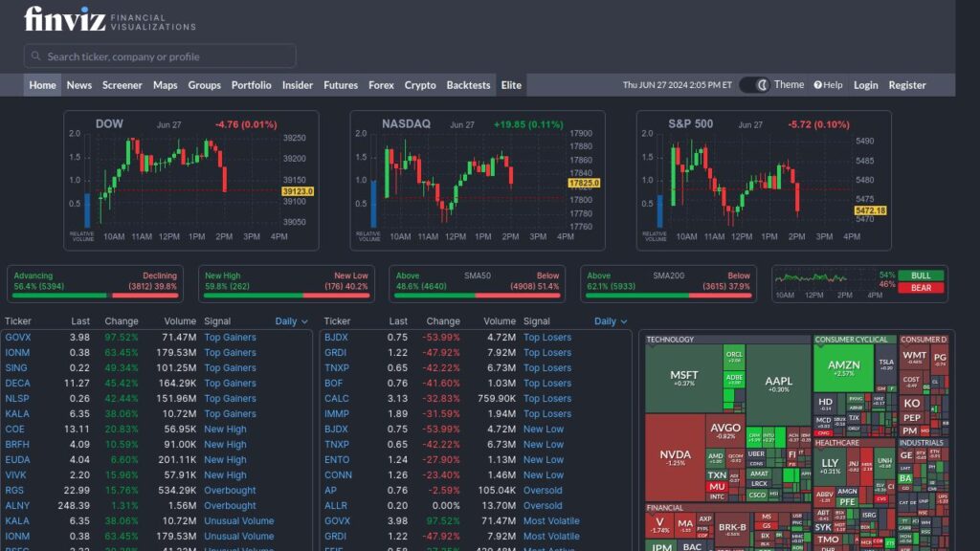Click the Login link
This screenshot has width=980, height=551.
point(865,84)
